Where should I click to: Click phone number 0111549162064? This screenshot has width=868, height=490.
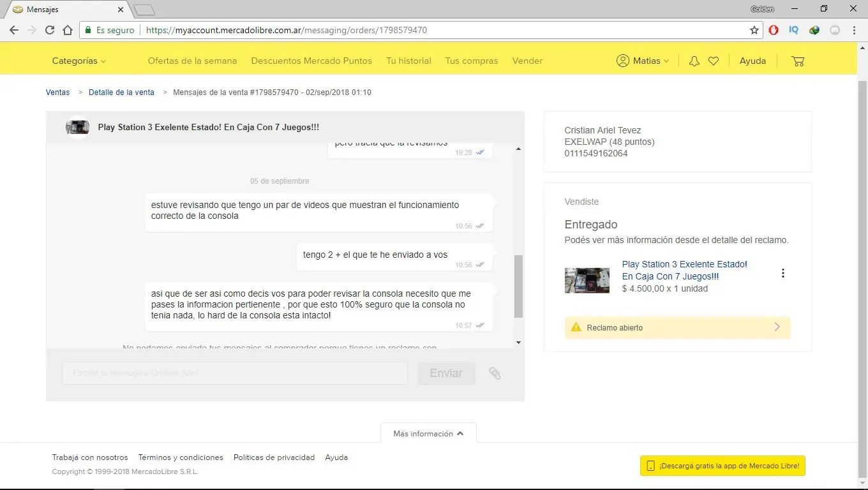click(x=596, y=153)
